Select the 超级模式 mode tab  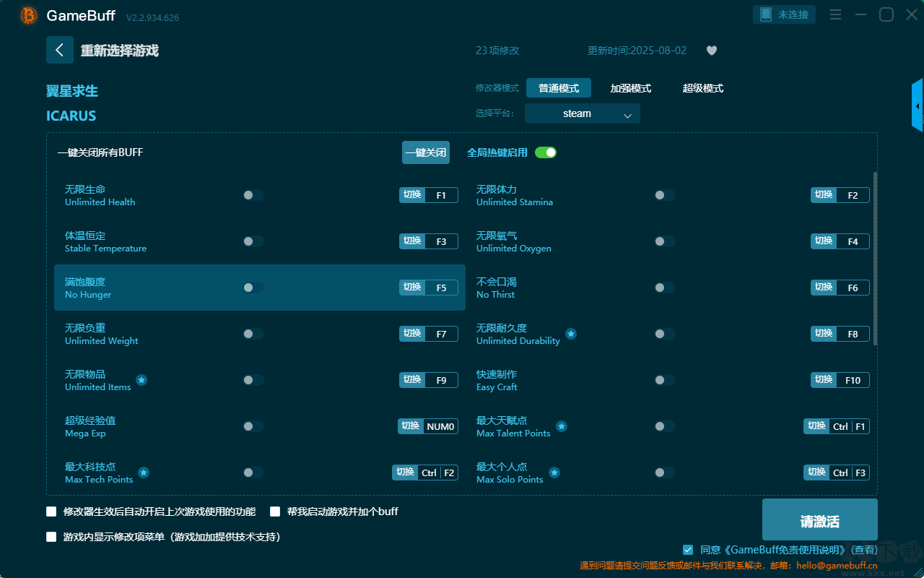pos(702,87)
